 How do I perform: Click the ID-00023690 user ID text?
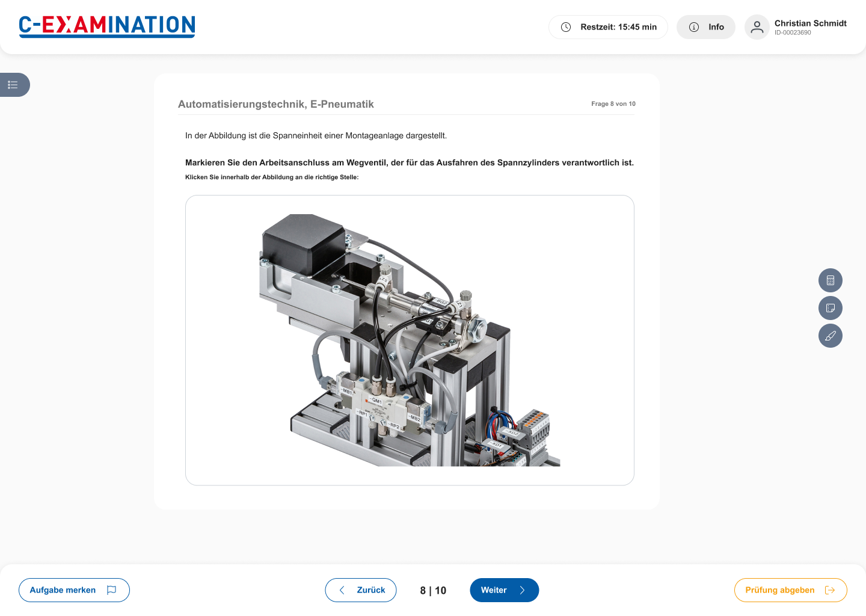click(793, 32)
